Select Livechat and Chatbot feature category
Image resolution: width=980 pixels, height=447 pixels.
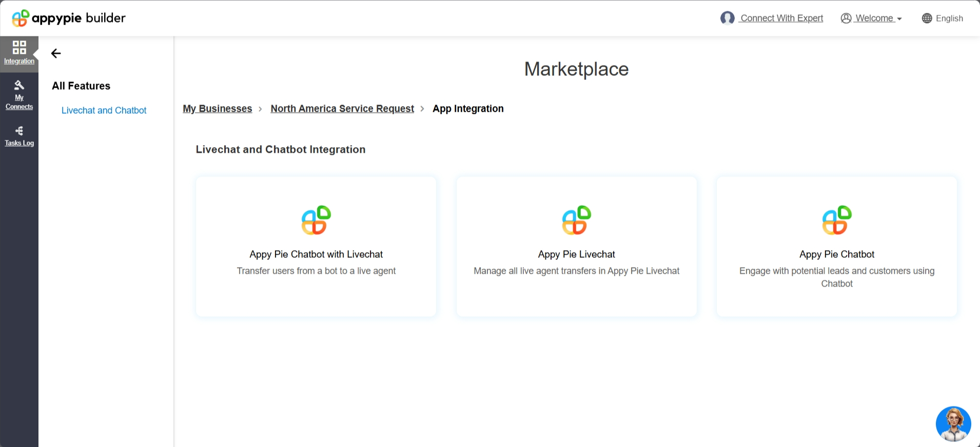pyautogui.click(x=104, y=110)
